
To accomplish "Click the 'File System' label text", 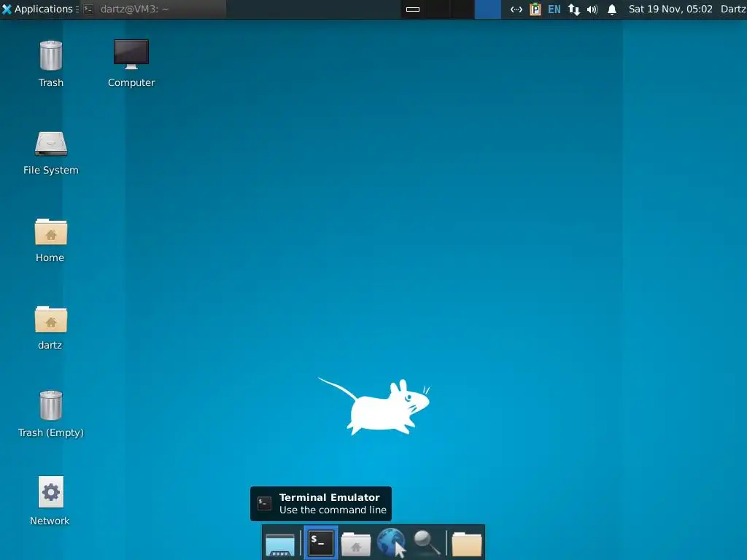I will coord(51,170).
